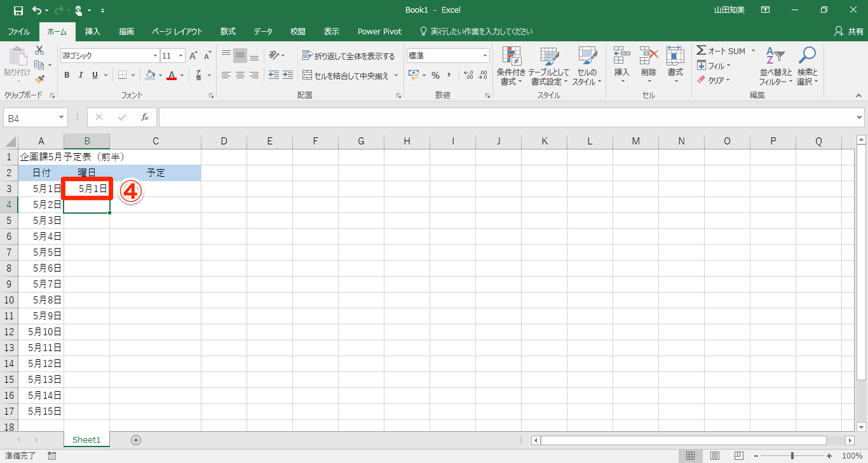Click the Increase Indent icon
Image resolution: width=868 pixels, height=463 pixels.
pos(288,75)
